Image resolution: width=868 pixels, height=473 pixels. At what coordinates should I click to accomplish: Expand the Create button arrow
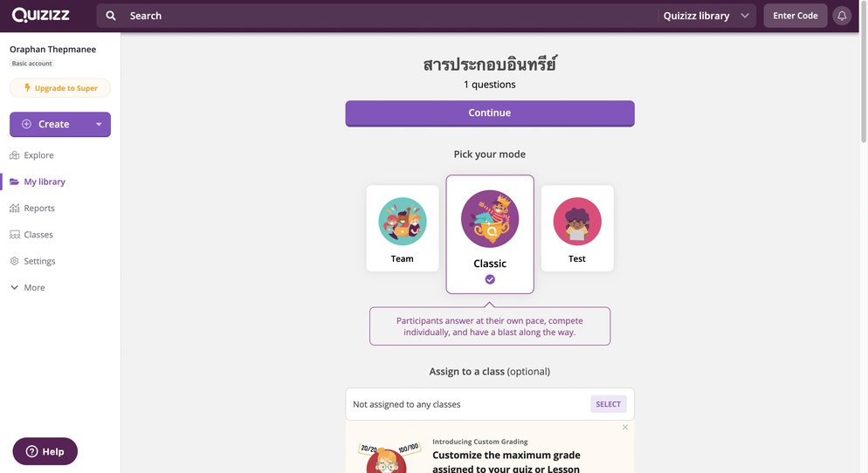99,125
